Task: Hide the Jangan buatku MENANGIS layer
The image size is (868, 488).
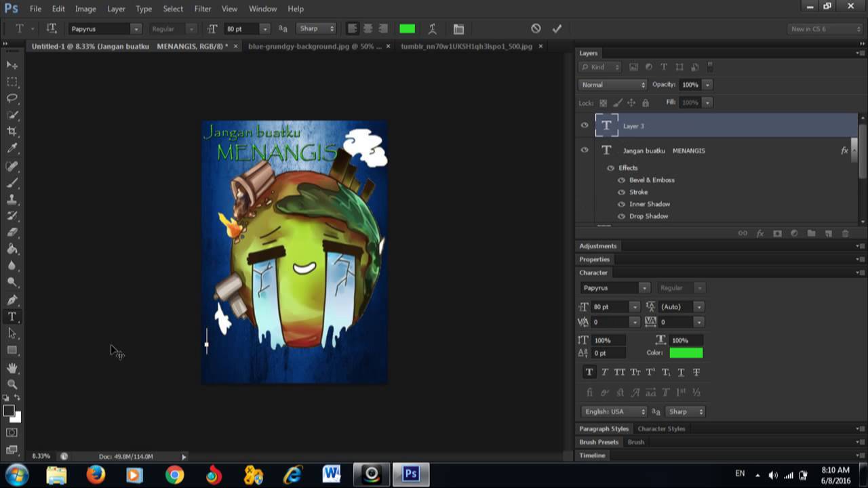Action: [x=585, y=150]
